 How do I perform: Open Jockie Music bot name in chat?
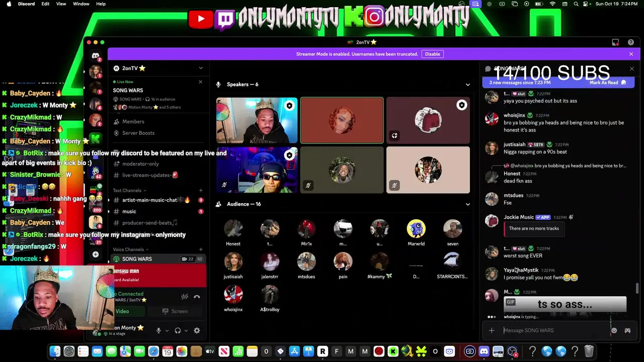pos(519,217)
